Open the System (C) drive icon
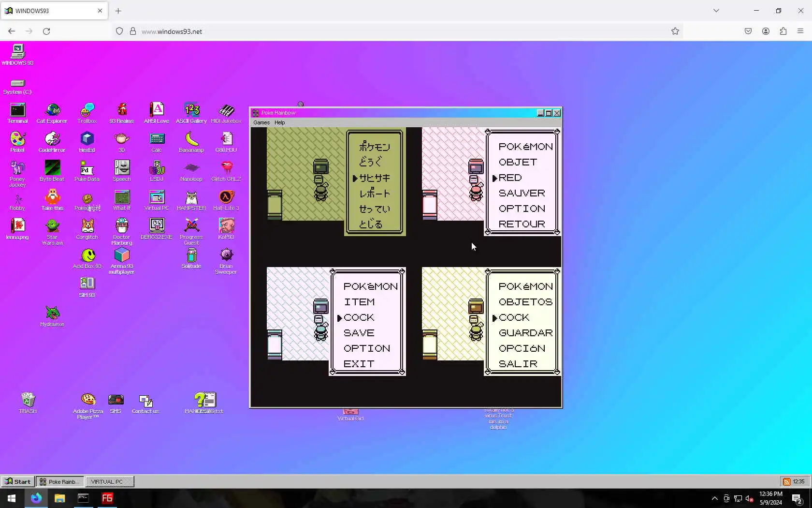The height and width of the screenshot is (508, 812). [17, 87]
